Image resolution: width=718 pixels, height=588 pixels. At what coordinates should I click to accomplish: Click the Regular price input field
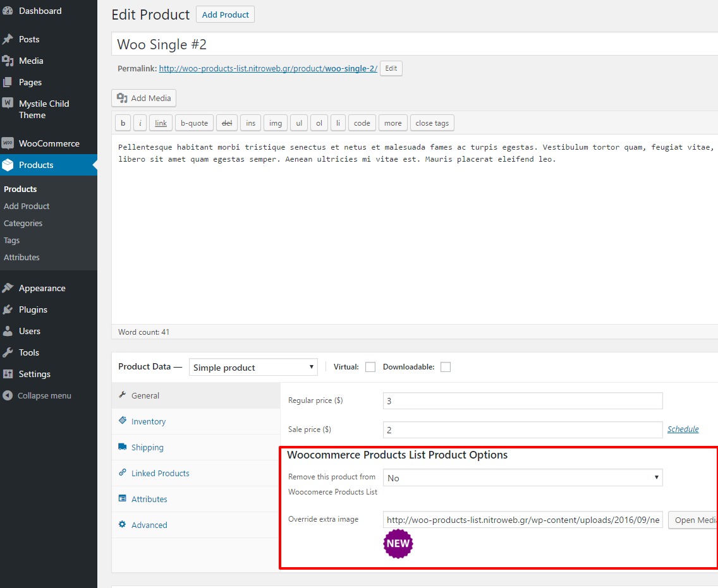[x=523, y=401]
